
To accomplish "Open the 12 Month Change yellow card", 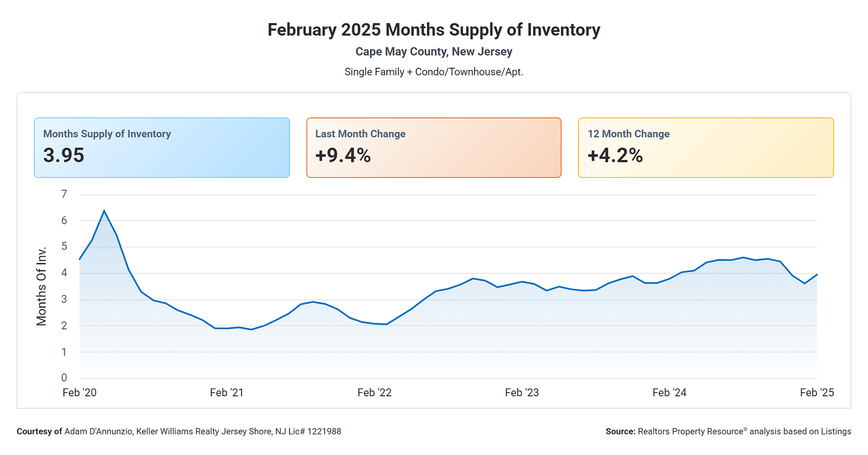I will [x=705, y=147].
